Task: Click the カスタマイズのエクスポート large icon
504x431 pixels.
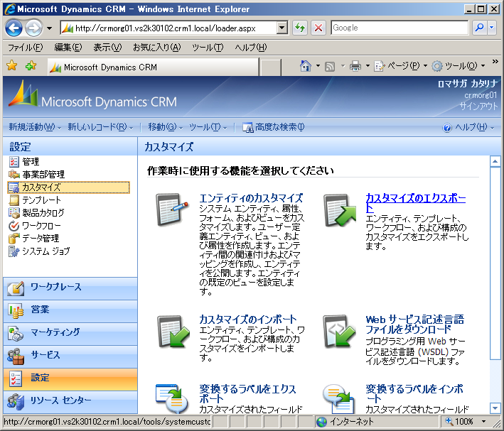Action: (x=340, y=210)
